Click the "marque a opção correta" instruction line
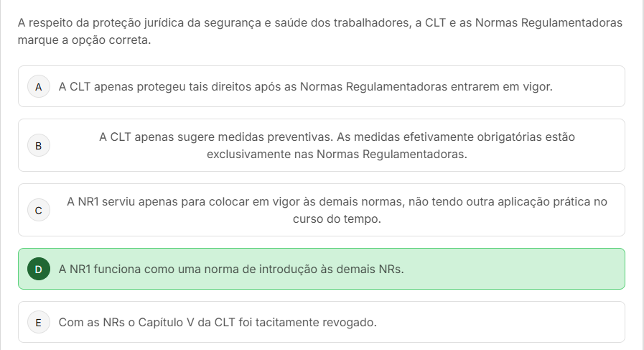This screenshot has height=350, width=644. click(85, 40)
